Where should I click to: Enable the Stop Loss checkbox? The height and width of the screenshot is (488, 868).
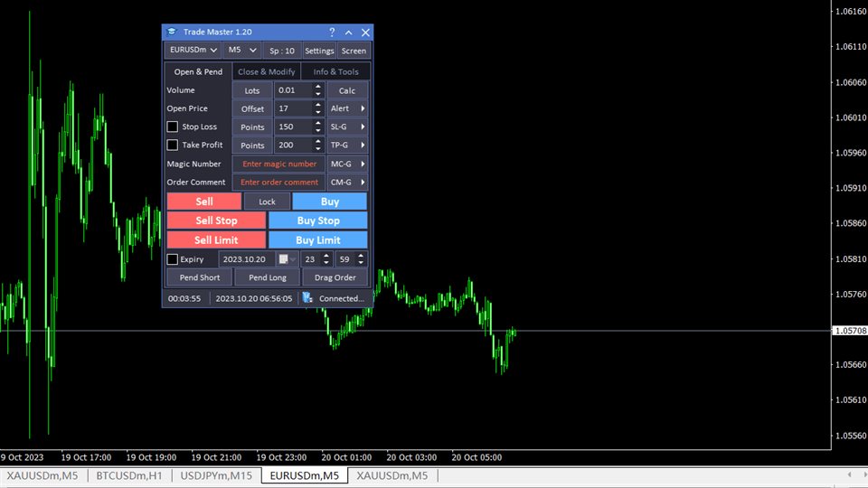coord(172,127)
